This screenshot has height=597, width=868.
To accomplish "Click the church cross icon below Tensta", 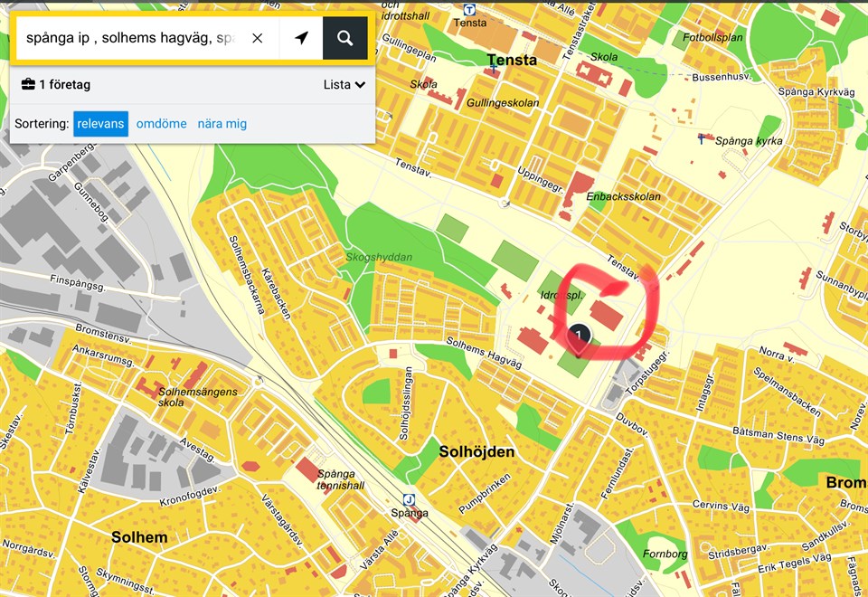I will point(494,69).
